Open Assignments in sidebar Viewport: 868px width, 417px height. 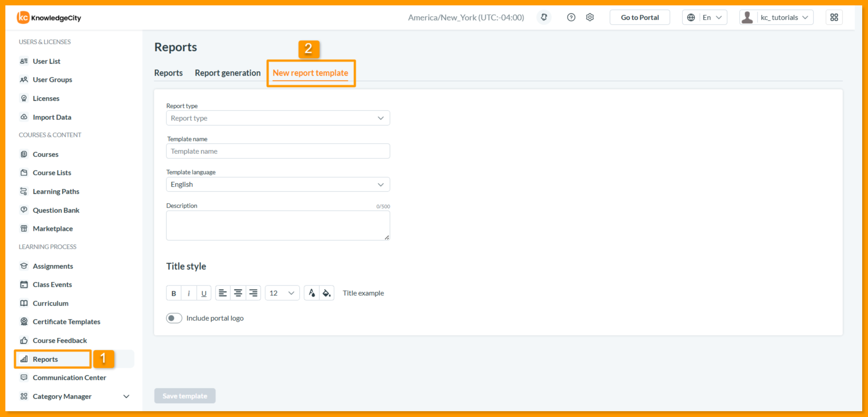(53, 266)
